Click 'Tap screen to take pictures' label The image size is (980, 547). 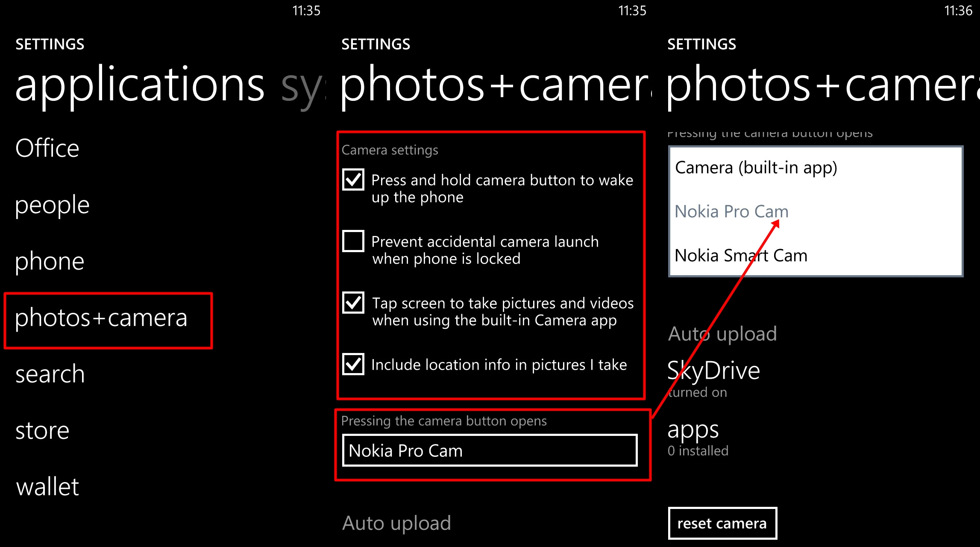pyautogui.click(x=503, y=312)
